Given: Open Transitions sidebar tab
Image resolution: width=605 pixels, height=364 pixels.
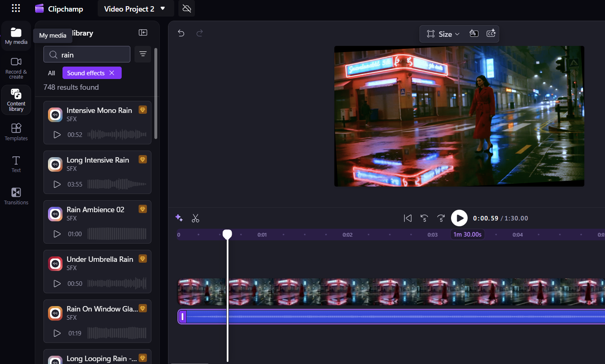Looking at the screenshot, I should (16, 196).
